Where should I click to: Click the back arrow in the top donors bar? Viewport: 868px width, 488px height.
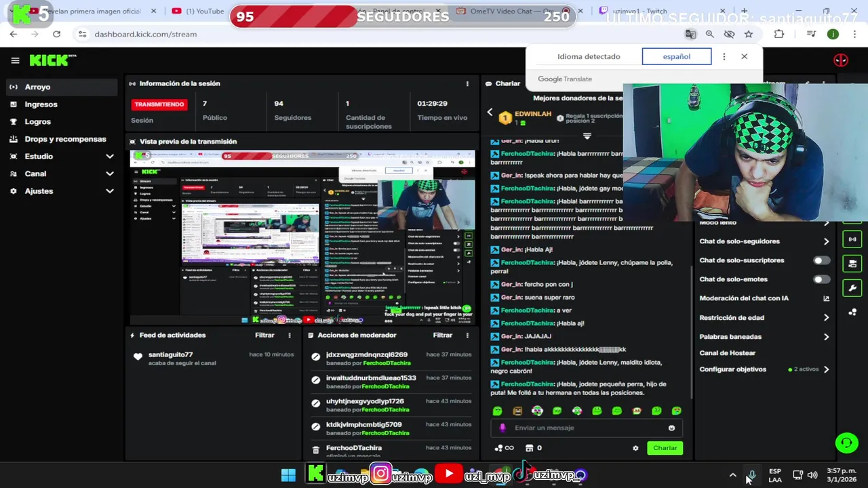pos(490,113)
